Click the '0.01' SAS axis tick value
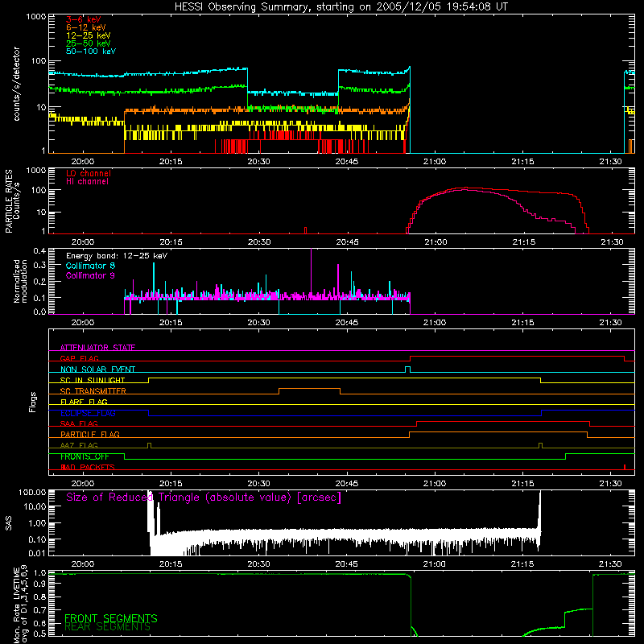The image size is (644, 644). [x=37, y=553]
